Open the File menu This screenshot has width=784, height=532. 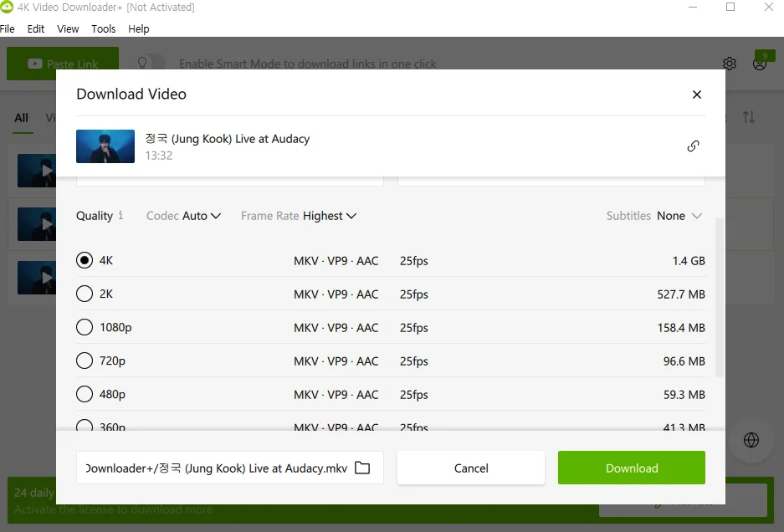point(7,29)
